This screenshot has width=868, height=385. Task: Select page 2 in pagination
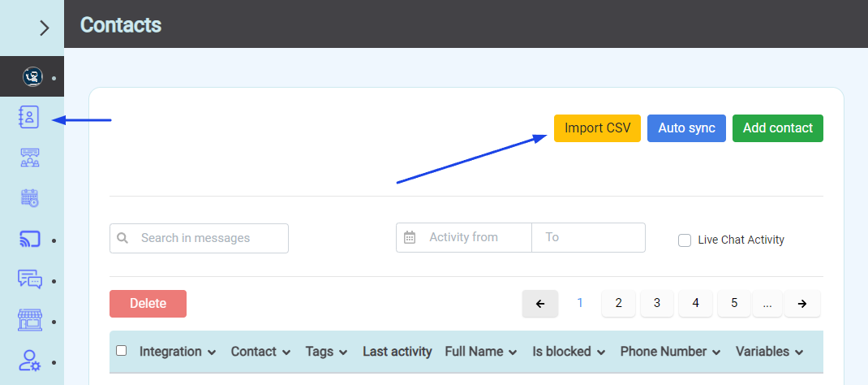tap(618, 303)
